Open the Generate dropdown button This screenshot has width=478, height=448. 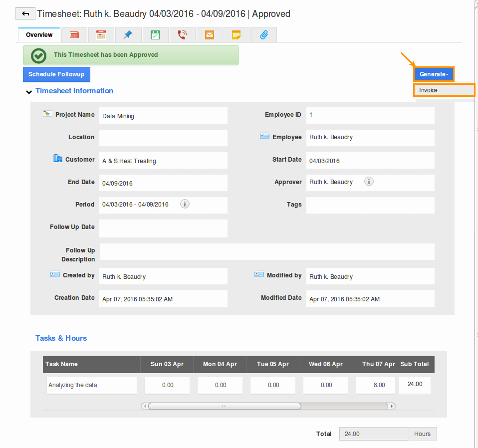pos(434,74)
